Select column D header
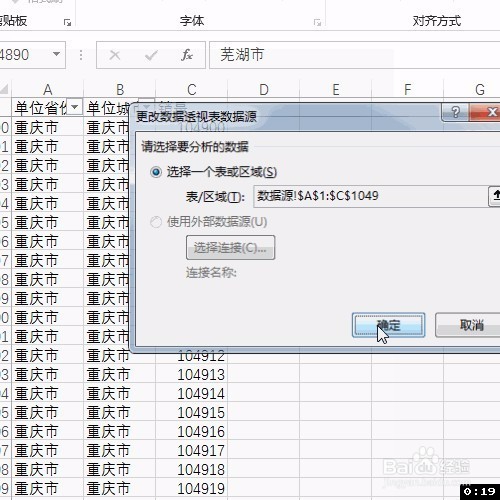Viewport: 500px width, 500px height. [x=264, y=89]
